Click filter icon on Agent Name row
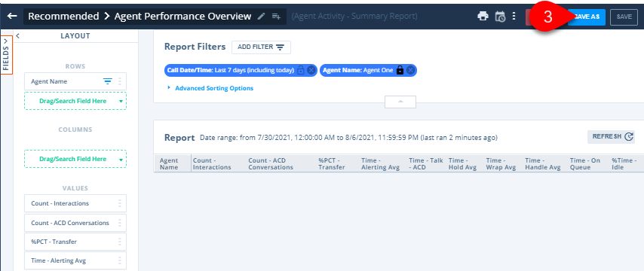This screenshot has height=271, width=644. tap(108, 81)
